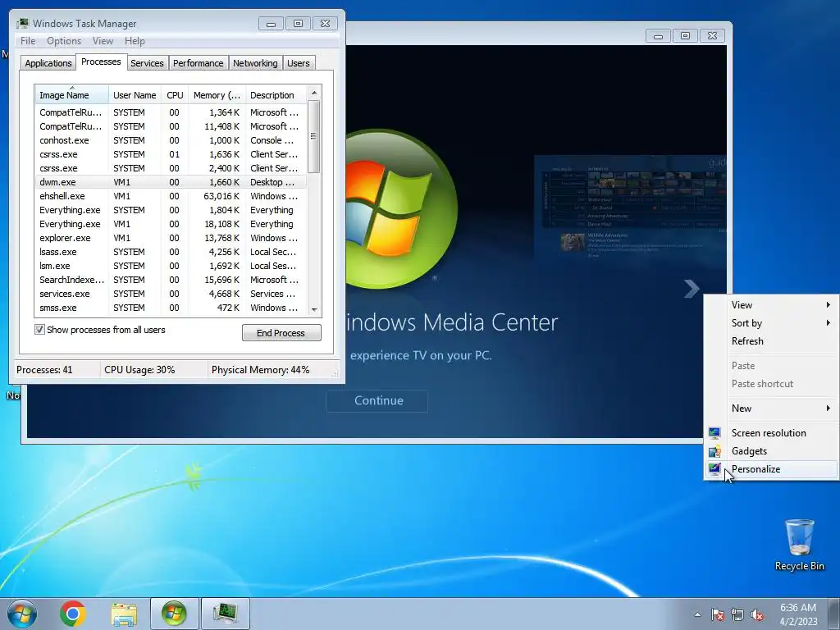Select Everything.exe row owned by VM1
Viewport: 840px width, 630px height.
click(171, 224)
